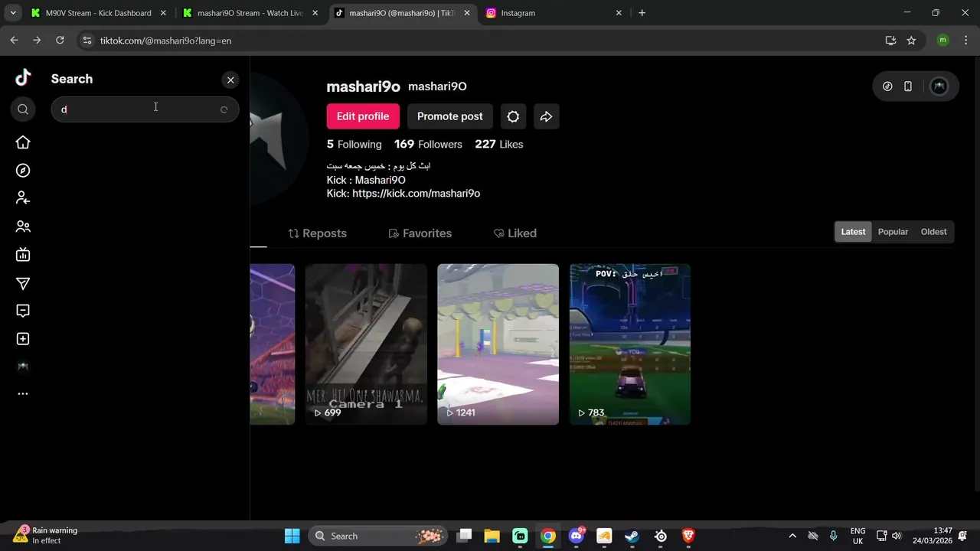Image resolution: width=980 pixels, height=551 pixels.
Task: Open a new browser tab
Action: (x=642, y=13)
